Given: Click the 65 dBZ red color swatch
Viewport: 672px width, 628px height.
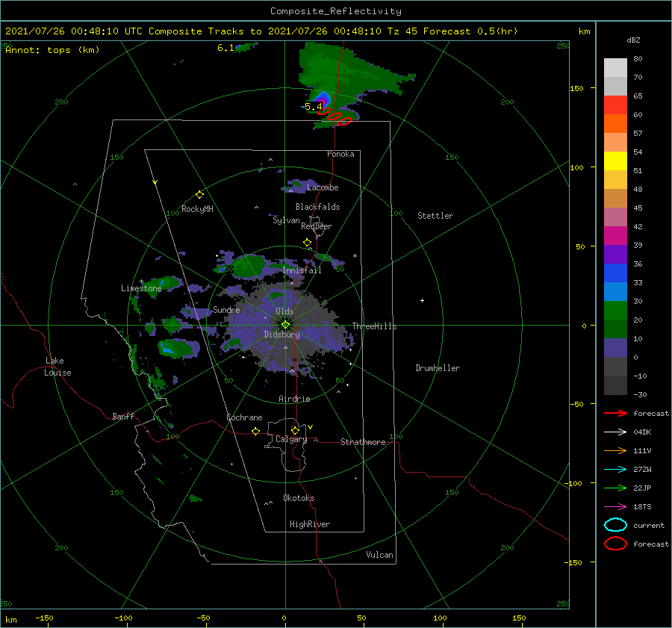Looking at the screenshot, I should point(615,105).
